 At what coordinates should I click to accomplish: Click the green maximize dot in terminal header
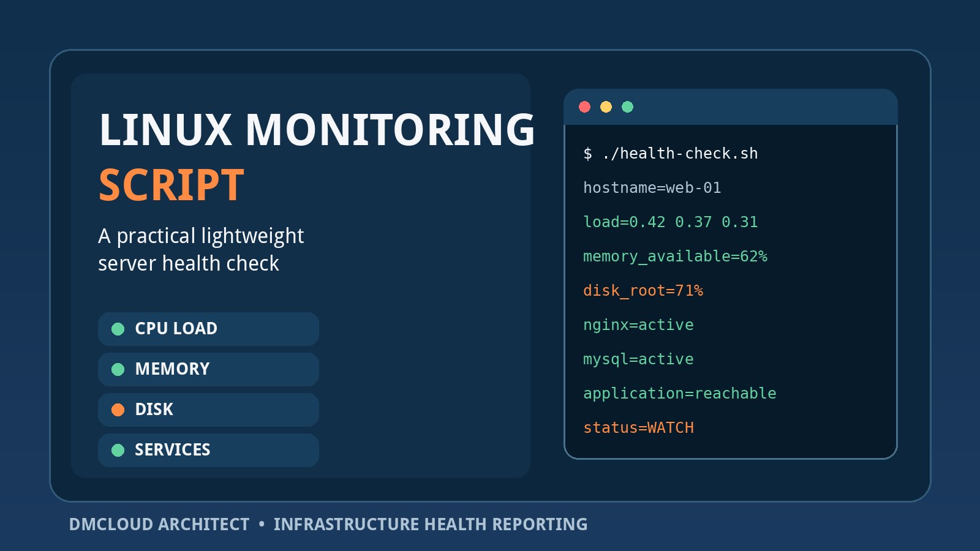(x=627, y=107)
